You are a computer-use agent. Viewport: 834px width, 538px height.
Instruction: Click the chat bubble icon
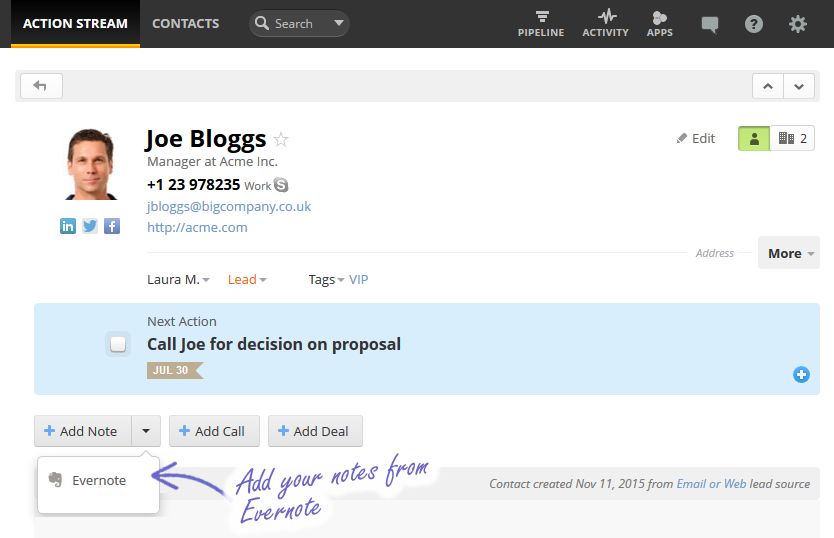tap(710, 24)
